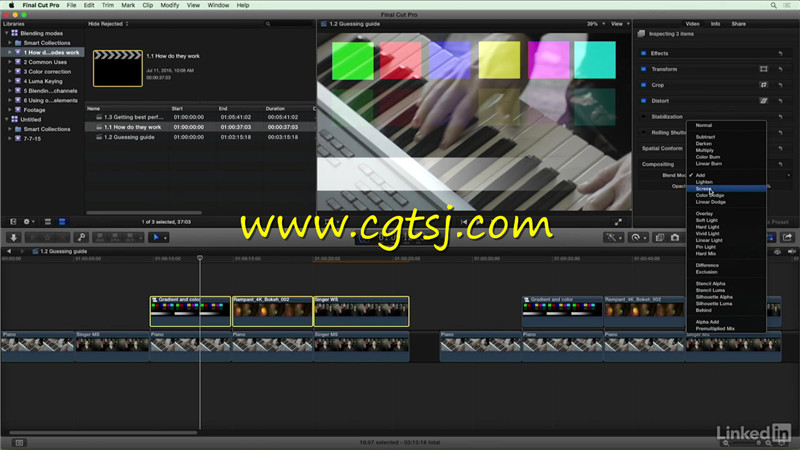Viewport: 800px width, 450px height.
Task: Open the Modify menu
Action: [x=169, y=5]
